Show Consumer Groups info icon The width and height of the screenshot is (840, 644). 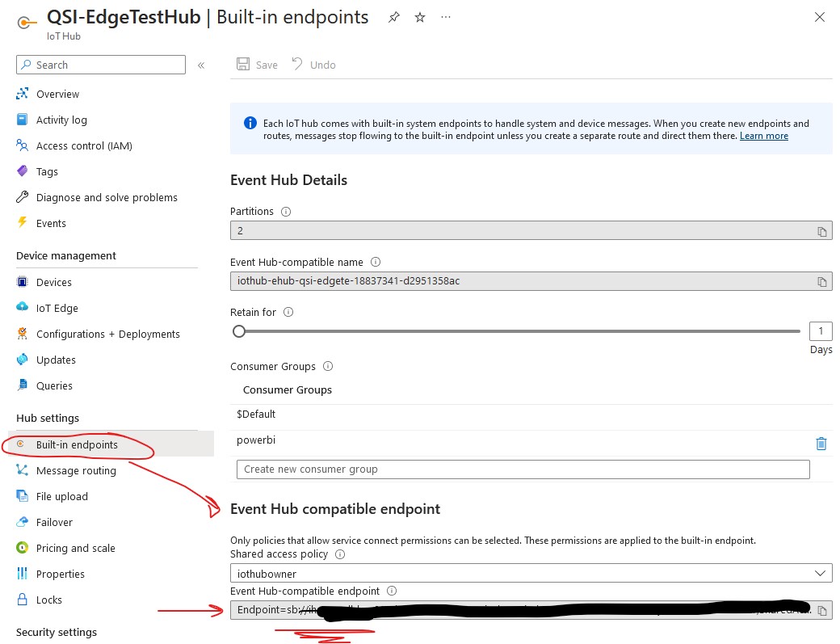click(x=328, y=367)
